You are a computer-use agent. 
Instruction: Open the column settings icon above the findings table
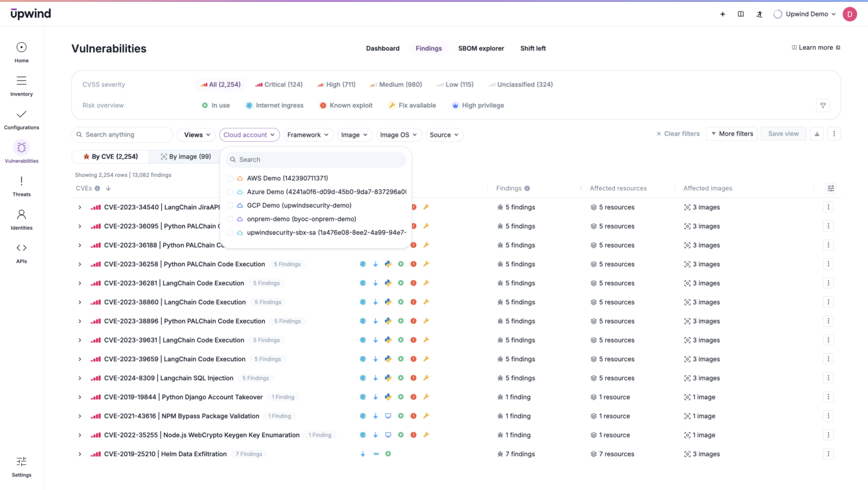pos(830,188)
